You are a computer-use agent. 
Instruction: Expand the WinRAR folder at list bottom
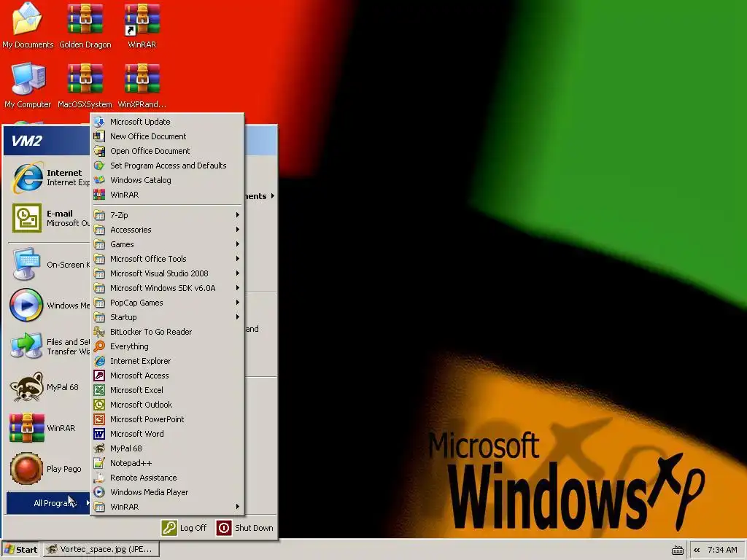point(167,507)
